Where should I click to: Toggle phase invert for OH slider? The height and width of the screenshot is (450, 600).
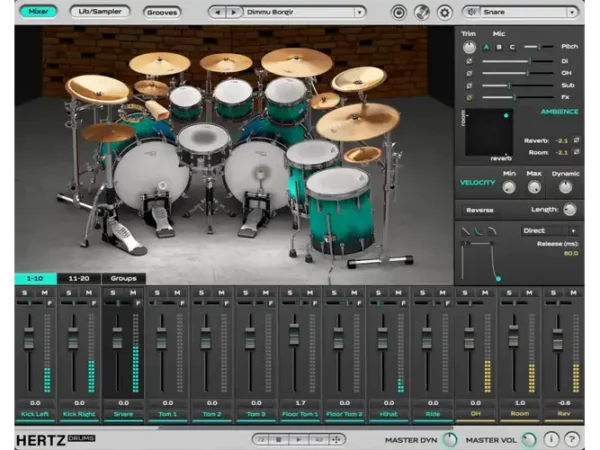point(469,73)
